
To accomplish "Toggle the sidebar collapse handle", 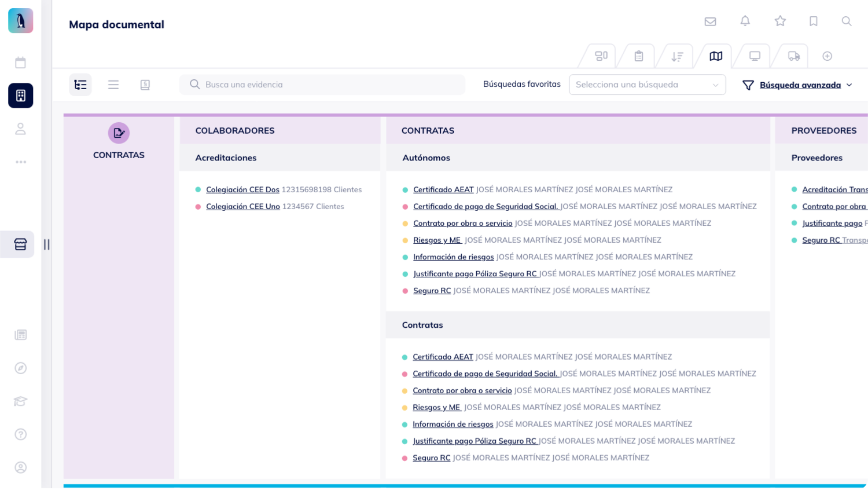I will coord(47,244).
